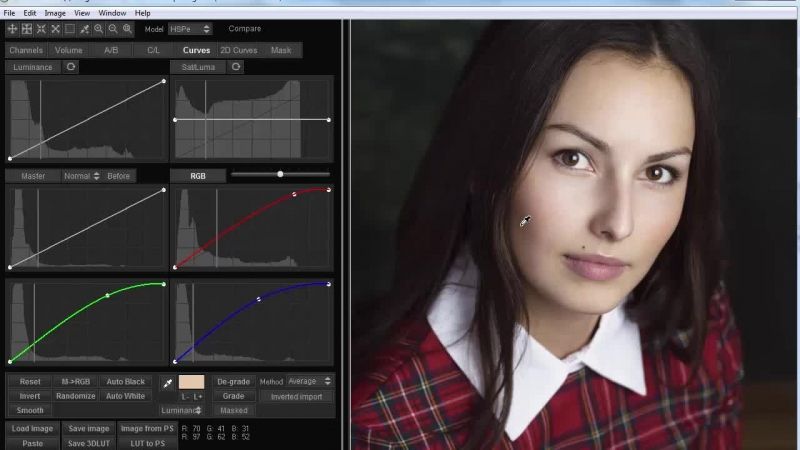Open the View menu
The height and width of the screenshot is (450, 800).
coord(82,13)
